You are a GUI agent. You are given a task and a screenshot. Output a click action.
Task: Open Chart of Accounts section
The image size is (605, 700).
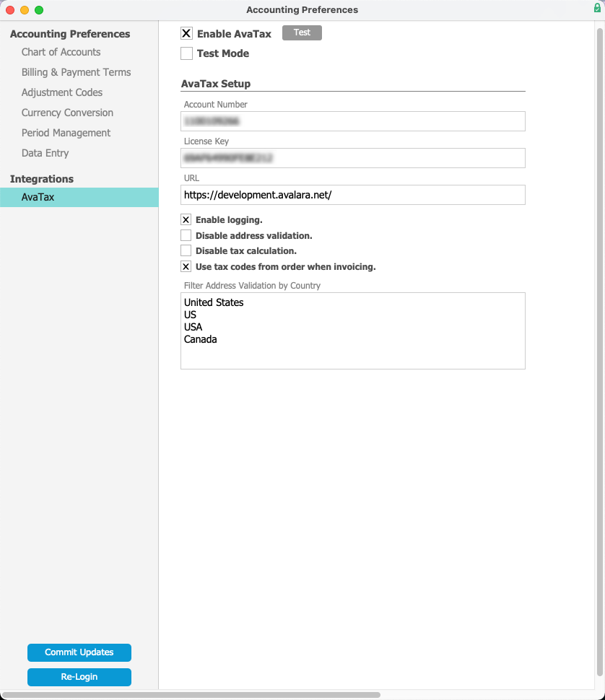(x=61, y=52)
